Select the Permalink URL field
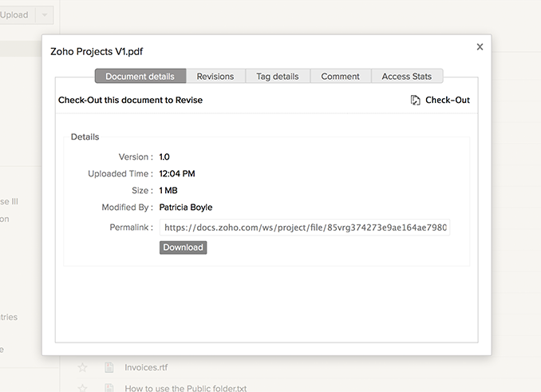Image resolution: width=541 pixels, height=392 pixels. click(305, 228)
